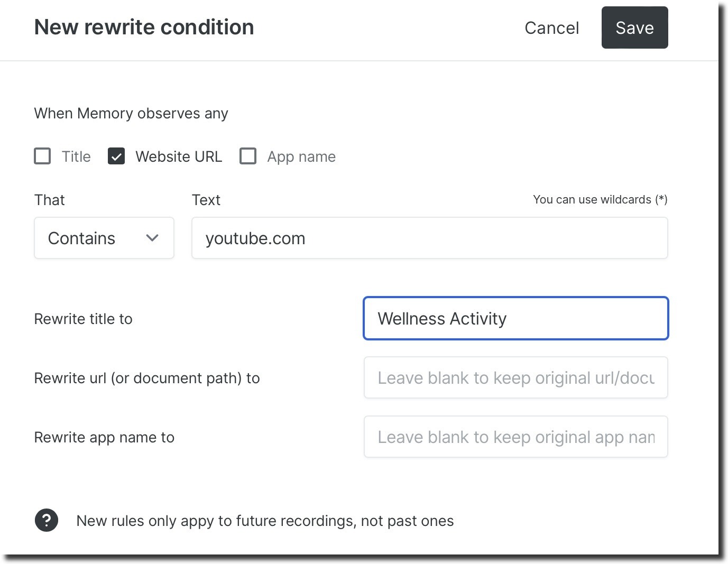This screenshot has width=728, height=564.
Task: Click the App name label text
Action: (x=301, y=156)
